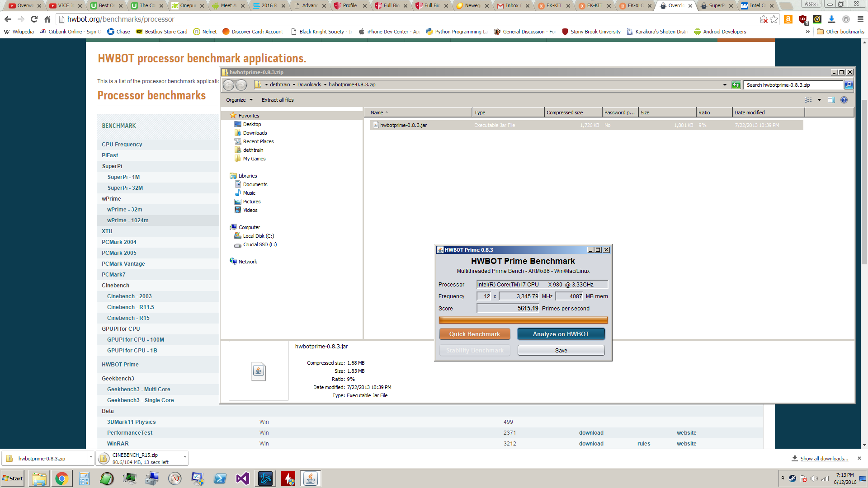
Task: Click the orange benchmark progress bar
Action: pyautogui.click(x=524, y=320)
